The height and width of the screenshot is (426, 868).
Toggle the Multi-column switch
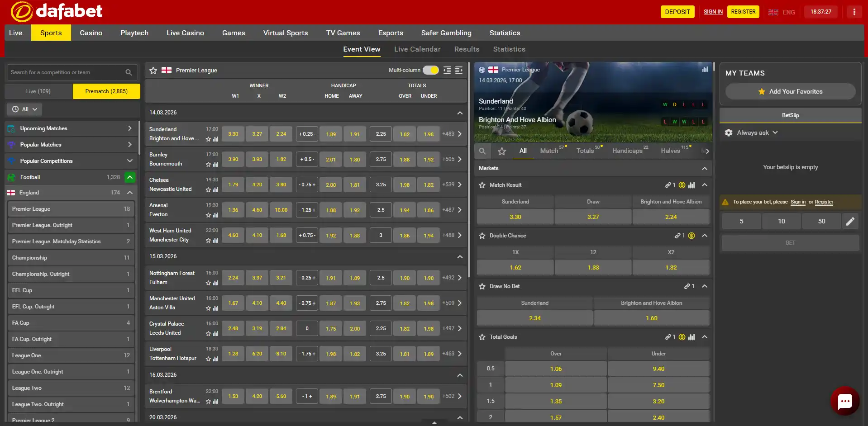(x=431, y=70)
